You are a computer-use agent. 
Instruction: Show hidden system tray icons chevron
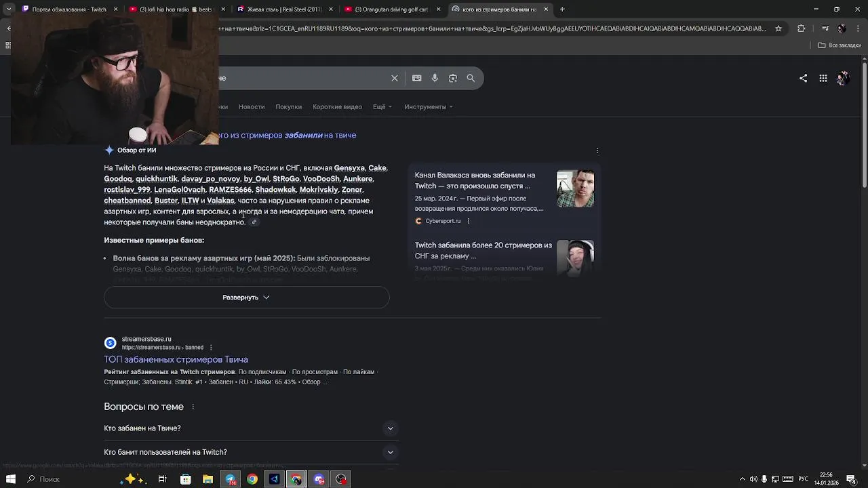[x=743, y=479]
